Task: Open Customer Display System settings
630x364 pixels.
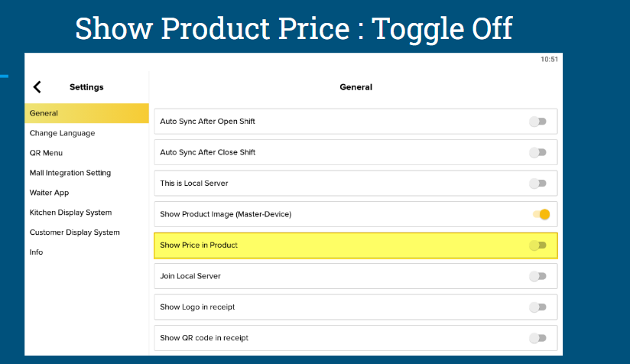Action: [x=74, y=232]
